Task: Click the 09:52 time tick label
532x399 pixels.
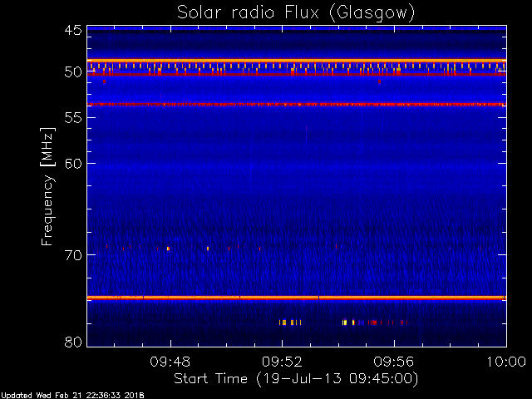Action: point(282,362)
